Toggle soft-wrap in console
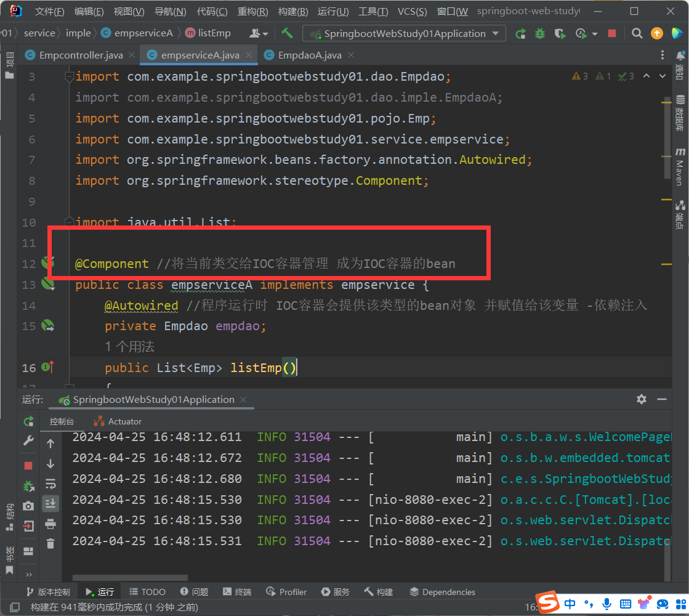Viewport: 689px width, 616px height. 50,484
